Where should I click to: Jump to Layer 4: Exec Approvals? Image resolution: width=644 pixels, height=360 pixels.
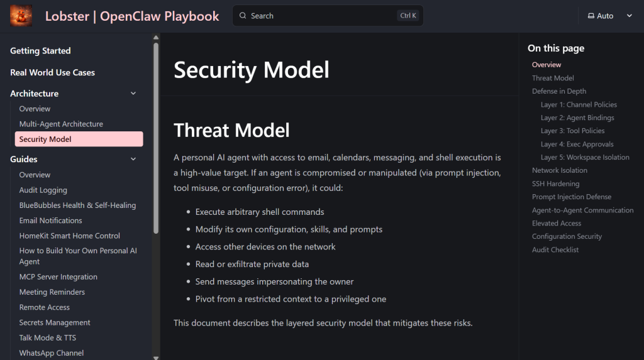pos(577,144)
